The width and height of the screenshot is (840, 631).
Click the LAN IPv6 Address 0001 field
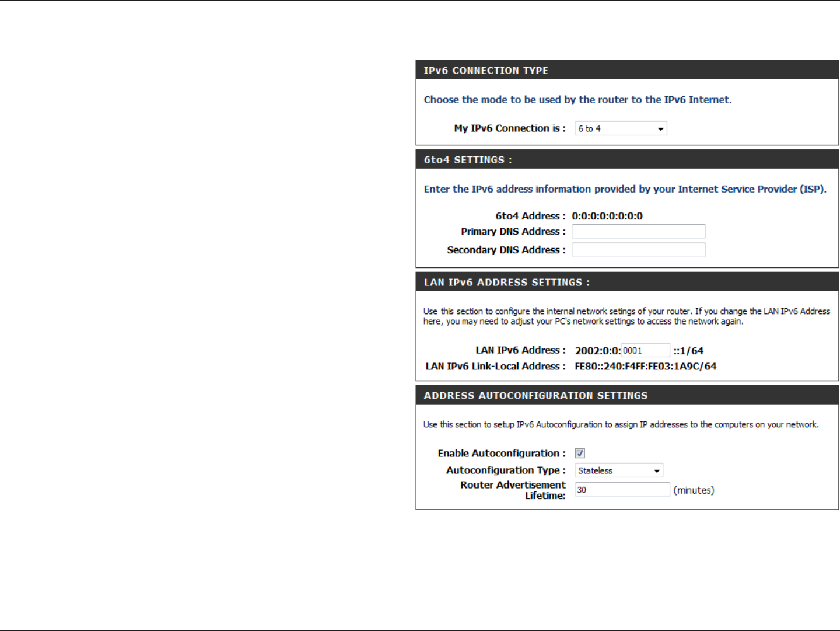point(646,350)
